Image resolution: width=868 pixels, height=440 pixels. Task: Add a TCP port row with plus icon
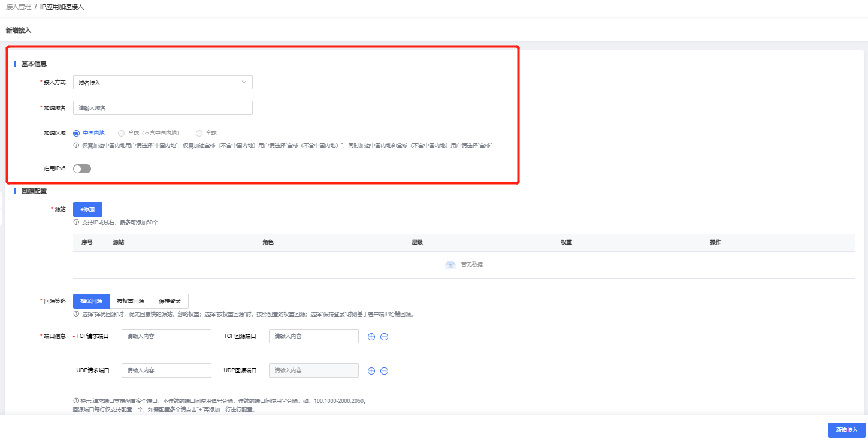click(x=371, y=337)
